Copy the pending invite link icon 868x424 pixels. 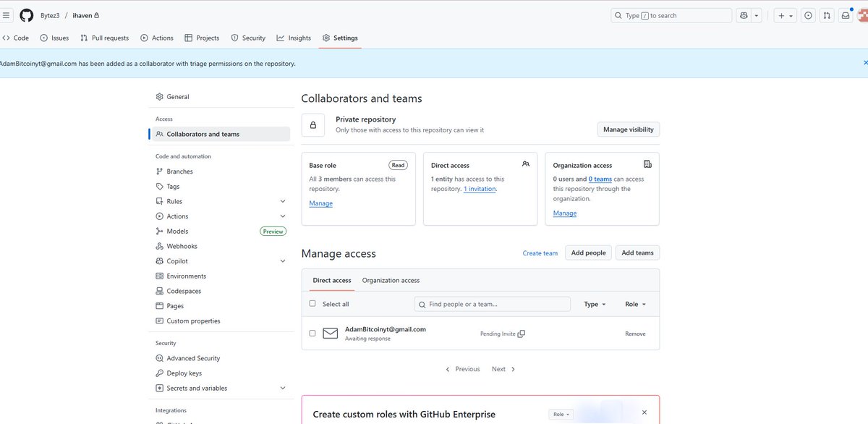(522, 334)
